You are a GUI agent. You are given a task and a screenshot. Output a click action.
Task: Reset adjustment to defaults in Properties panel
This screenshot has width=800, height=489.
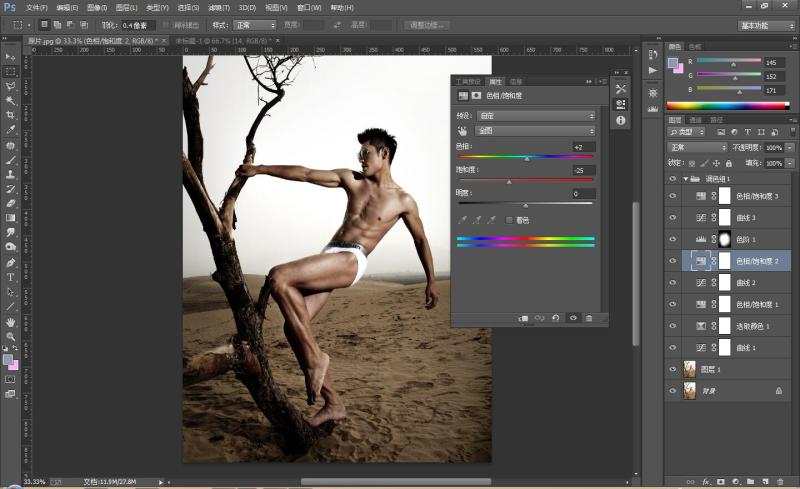click(x=556, y=318)
